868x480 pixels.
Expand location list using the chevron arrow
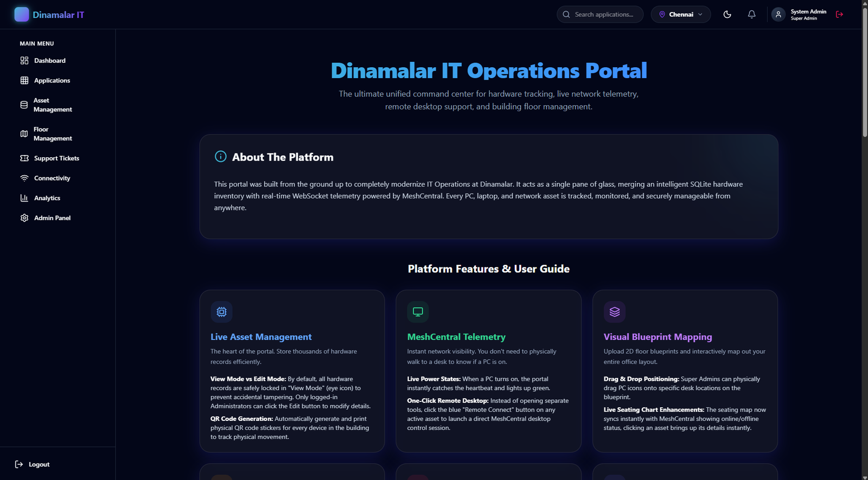[x=700, y=15]
